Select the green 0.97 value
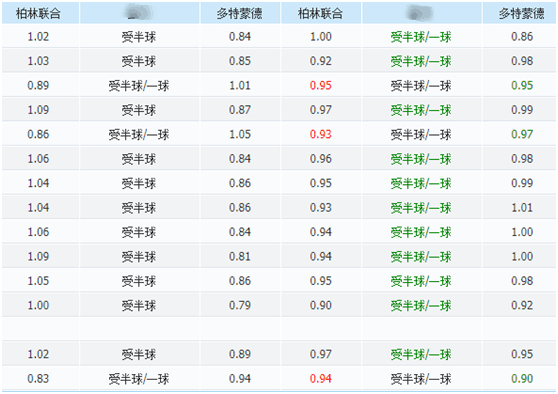The height and width of the screenshot is (394, 558). pos(522,134)
